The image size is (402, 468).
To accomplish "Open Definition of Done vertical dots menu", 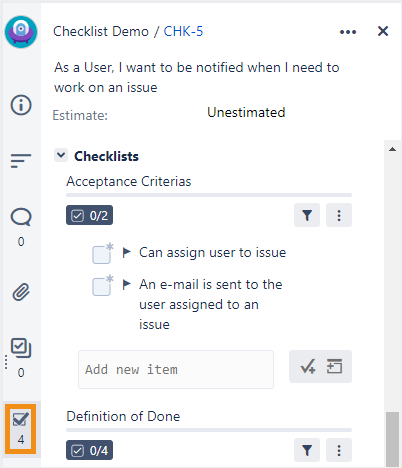I will click(339, 450).
